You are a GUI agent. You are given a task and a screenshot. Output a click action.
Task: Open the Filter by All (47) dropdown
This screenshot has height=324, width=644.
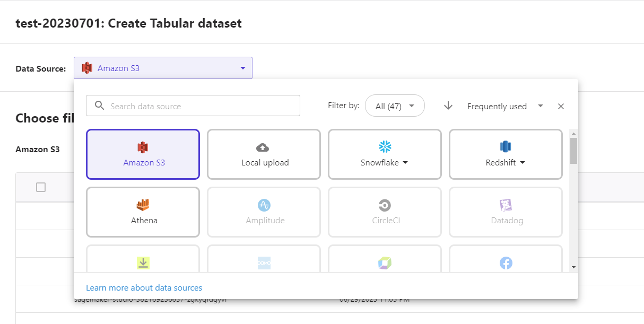pyautogui.click(x=395, y=106)
